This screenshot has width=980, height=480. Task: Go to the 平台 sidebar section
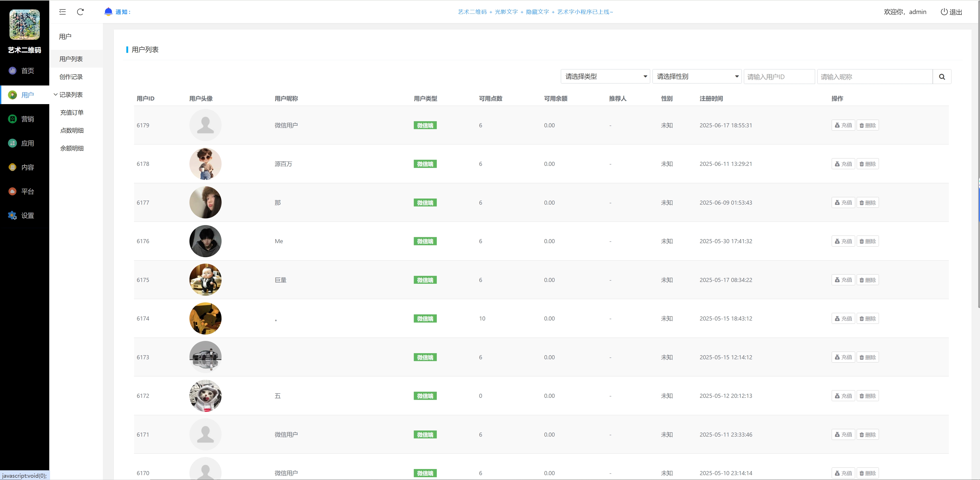point(27,191)
